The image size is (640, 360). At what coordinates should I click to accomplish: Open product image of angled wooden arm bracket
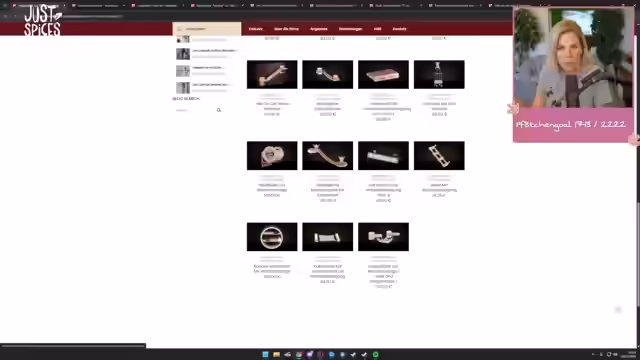click(x=272, y=74)
